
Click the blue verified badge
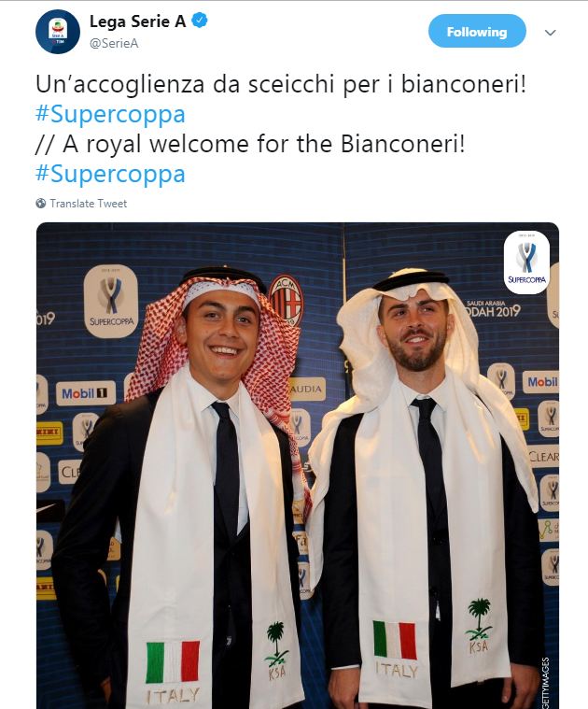(200, 21)
